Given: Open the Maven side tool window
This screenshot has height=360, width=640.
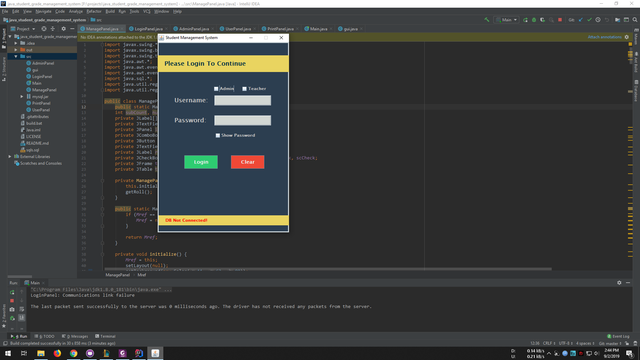Looking at the screenshot, I should click(636, 38).
